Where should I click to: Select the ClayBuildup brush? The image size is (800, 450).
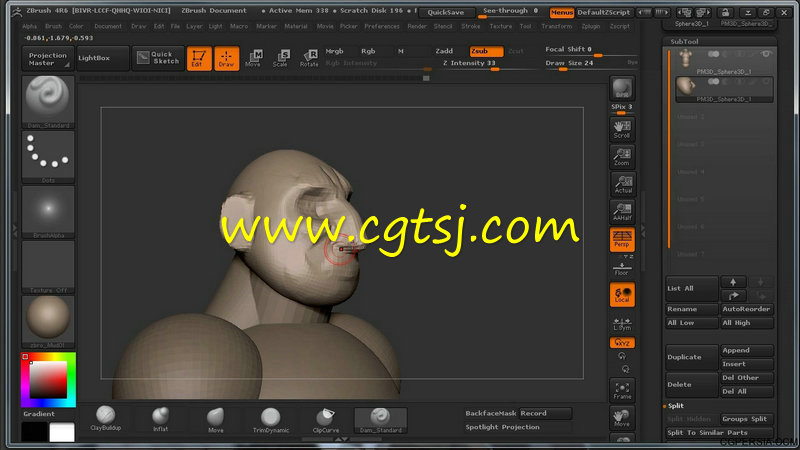[106, 419]
